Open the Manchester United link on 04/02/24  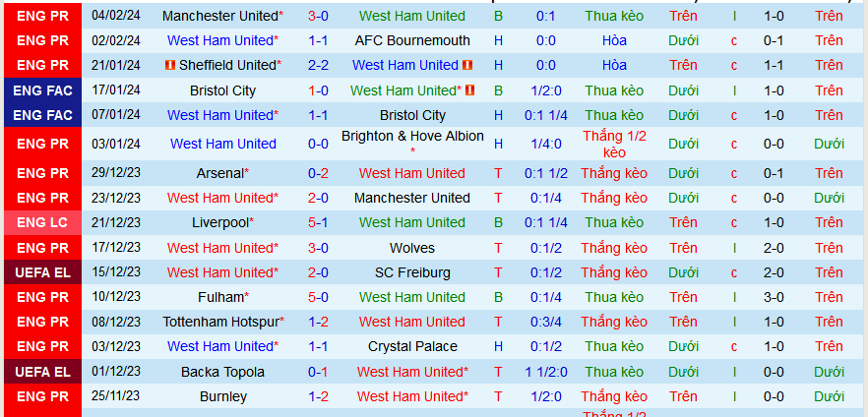tap(219, 16)
